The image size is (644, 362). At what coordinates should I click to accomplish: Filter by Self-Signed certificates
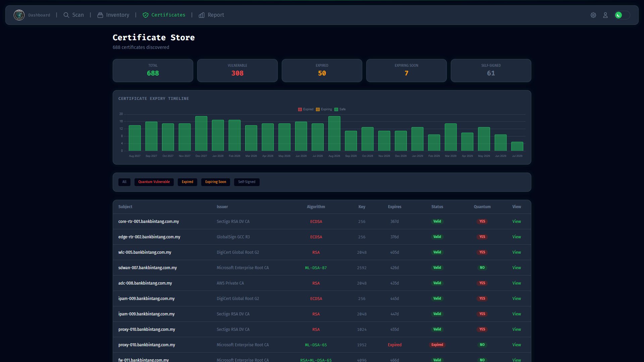pos(247,182)
